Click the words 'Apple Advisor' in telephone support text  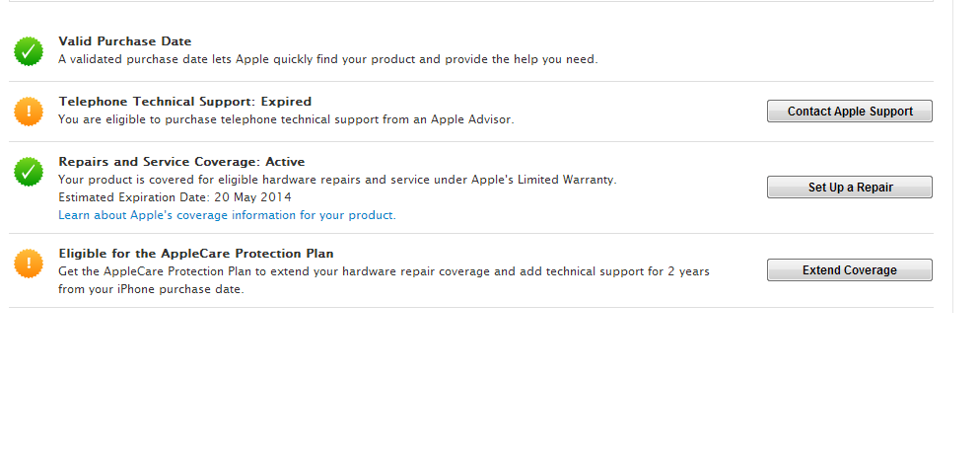[x=474, y=119]
